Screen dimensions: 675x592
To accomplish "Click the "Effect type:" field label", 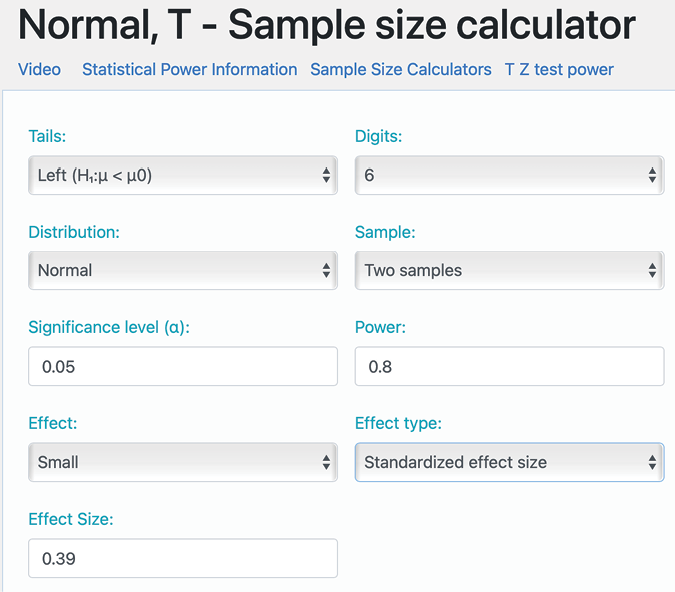I will [398, 423].
